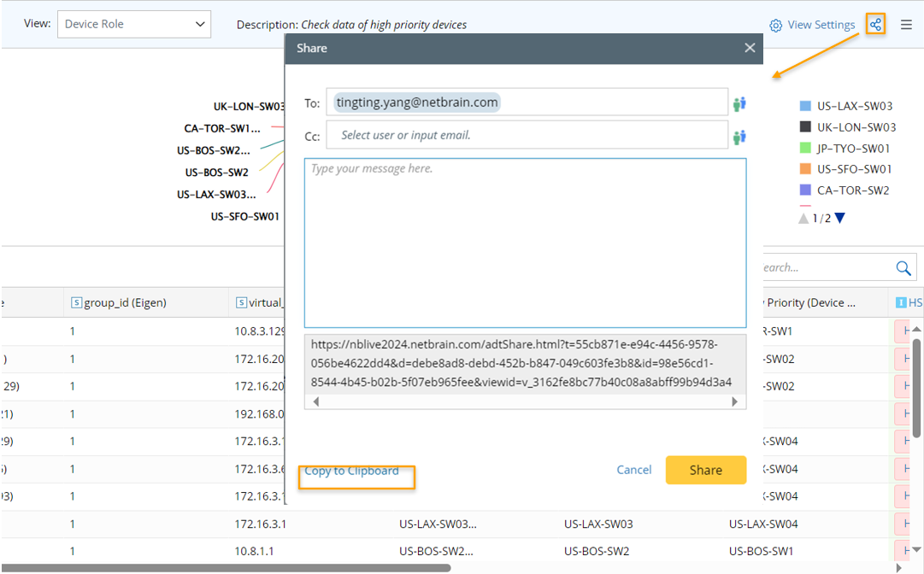
Task: Click the table search magnifier icon
Action: pos(903,268)
